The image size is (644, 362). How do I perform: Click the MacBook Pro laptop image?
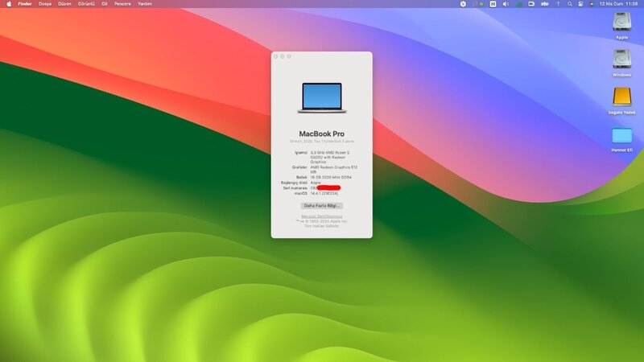321,97
